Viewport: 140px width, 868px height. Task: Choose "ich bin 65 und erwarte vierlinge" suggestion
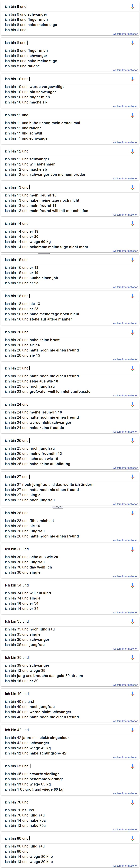coord(32,774)
